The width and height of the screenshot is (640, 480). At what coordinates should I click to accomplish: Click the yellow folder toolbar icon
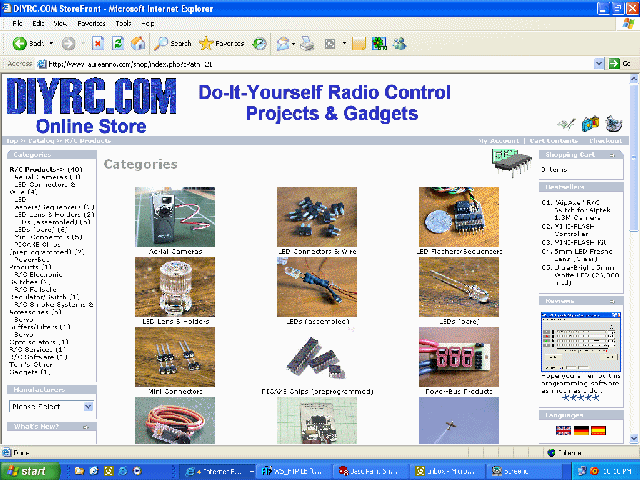pyautogui.click(x=359, y=43)
